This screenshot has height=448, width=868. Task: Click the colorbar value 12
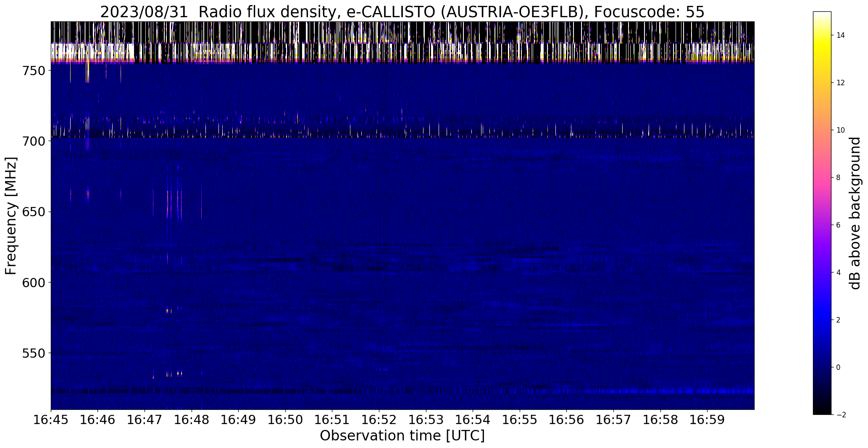pos(841,83)
